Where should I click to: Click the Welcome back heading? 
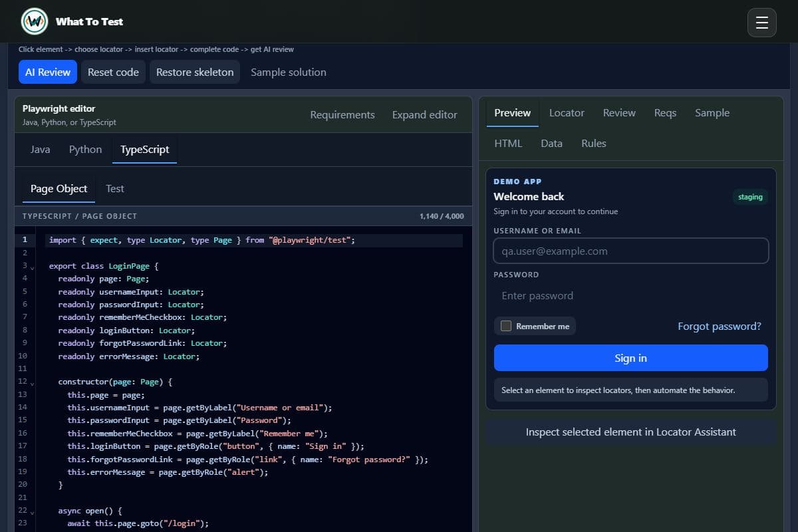point(529,197)
